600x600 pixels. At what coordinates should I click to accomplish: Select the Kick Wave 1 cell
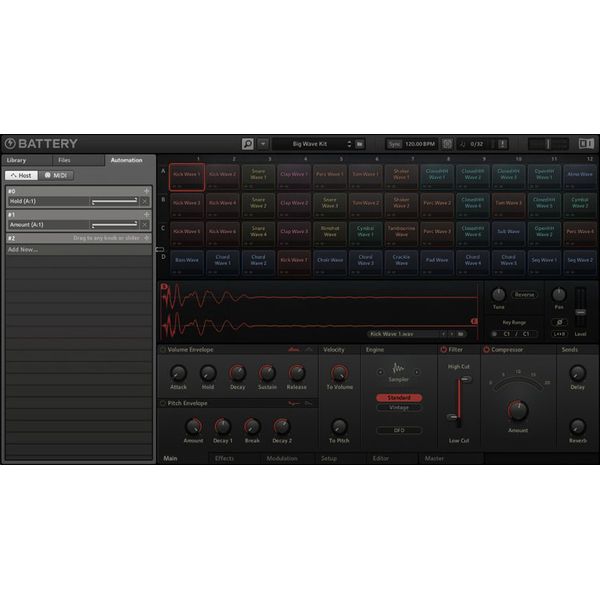pyautogui.click(x=187, y=177)
